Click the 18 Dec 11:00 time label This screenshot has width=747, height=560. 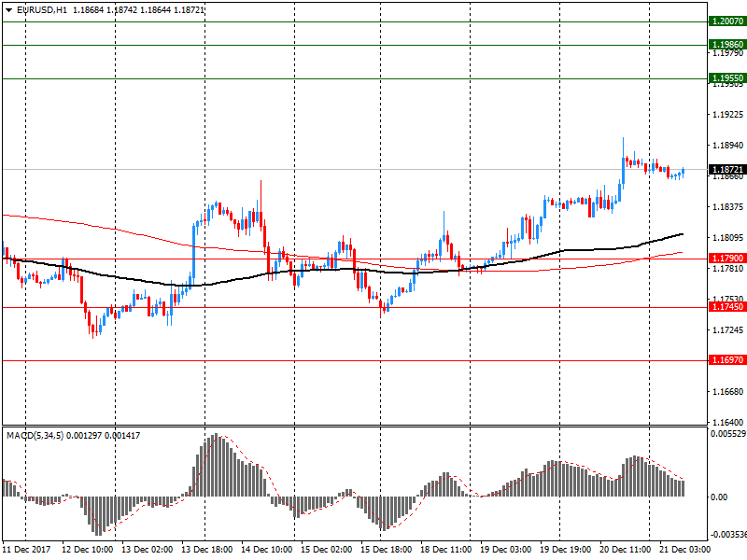tap(446, 550)
